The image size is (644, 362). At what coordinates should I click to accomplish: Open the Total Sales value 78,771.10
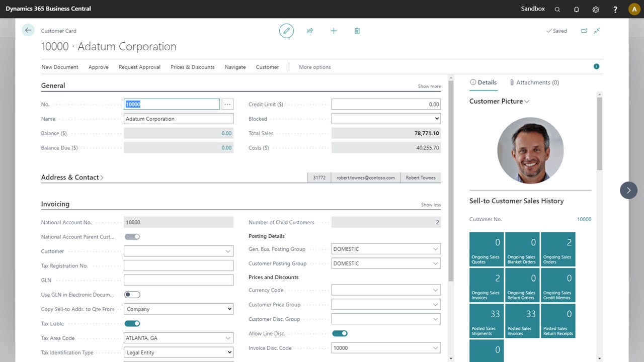[427, 133]
